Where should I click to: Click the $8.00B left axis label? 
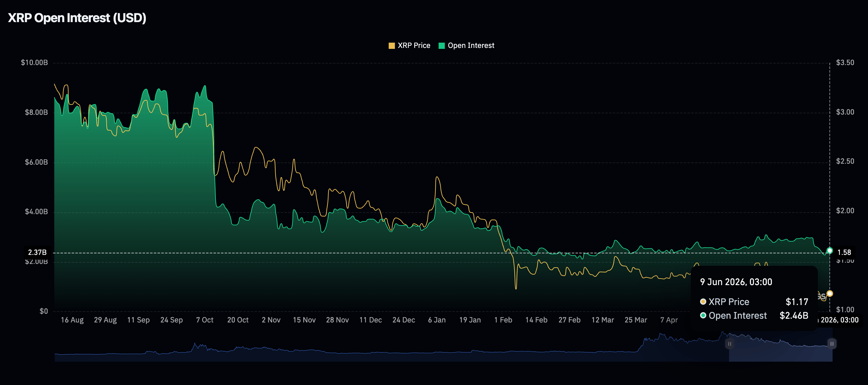pos(36,113)
